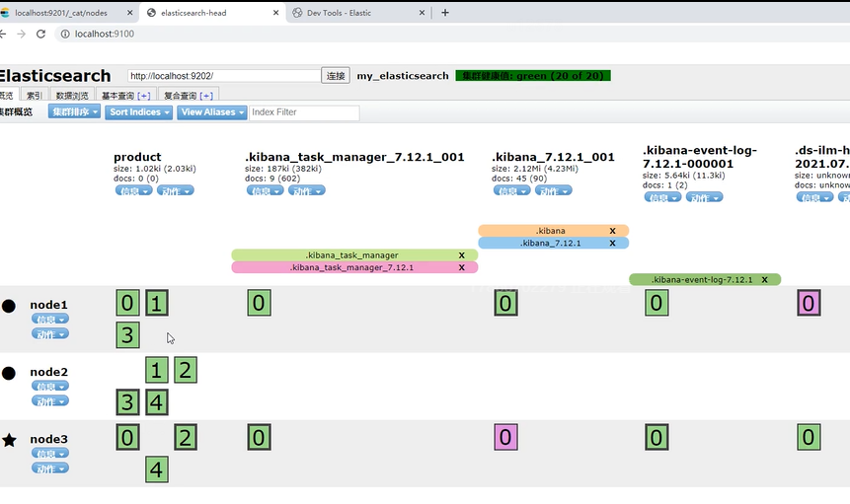Open the View Aliases dropdown
This screenshot has height=504, width=850.
pyautogui.click(x=212, y=112)
